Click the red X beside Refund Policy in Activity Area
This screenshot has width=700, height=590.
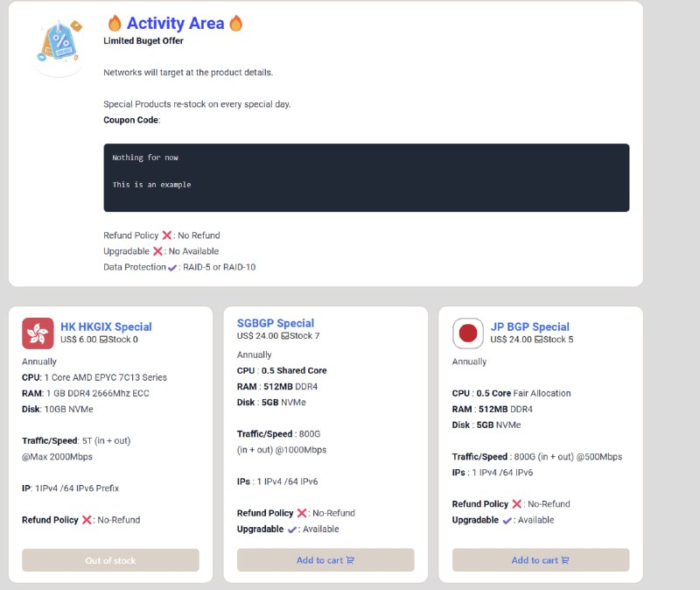(166, 235)
